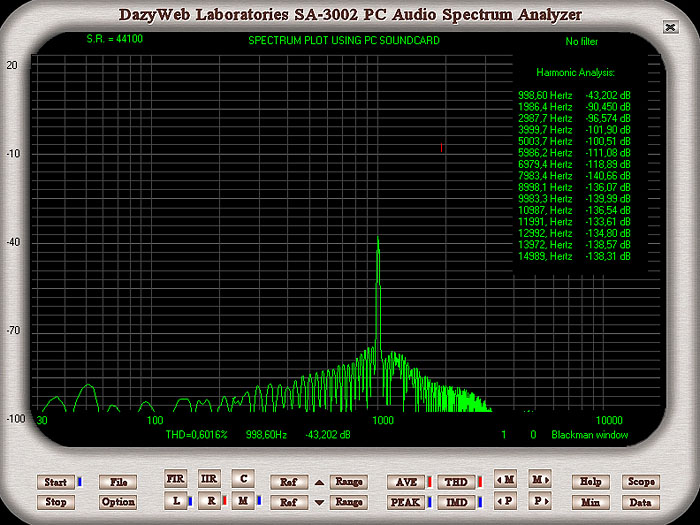
Task: Toggle the L channel button
Action: click(x=176, y=499)
